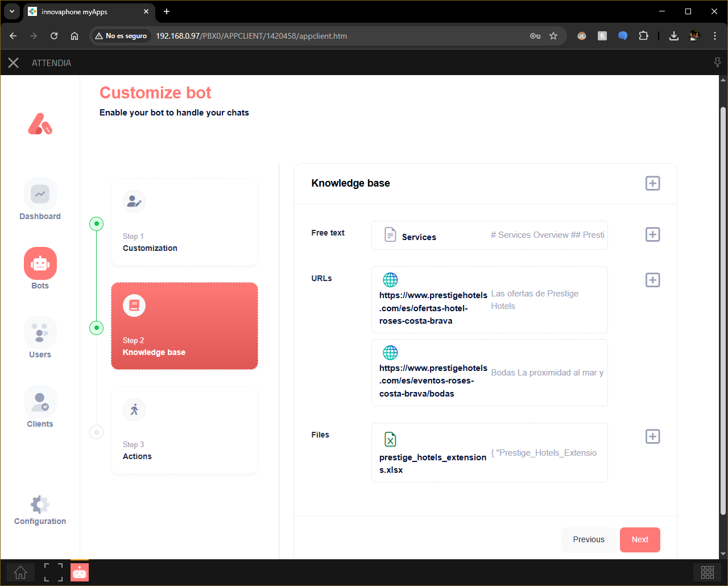Click the plus icon beside Knowledge base header
This screenshot has width=728, height=586.
pyautogui.click(x=652, y=183)
